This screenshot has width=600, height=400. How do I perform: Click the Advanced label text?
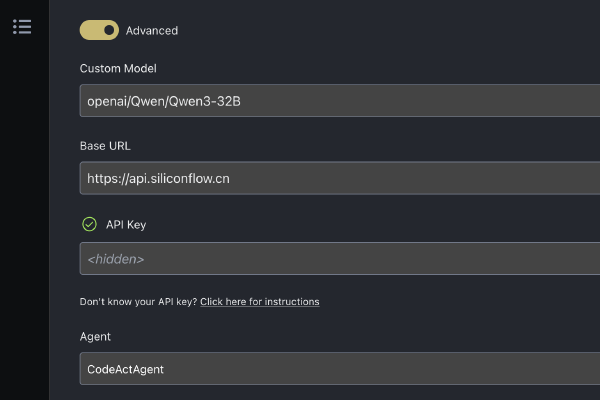(152, 31)
